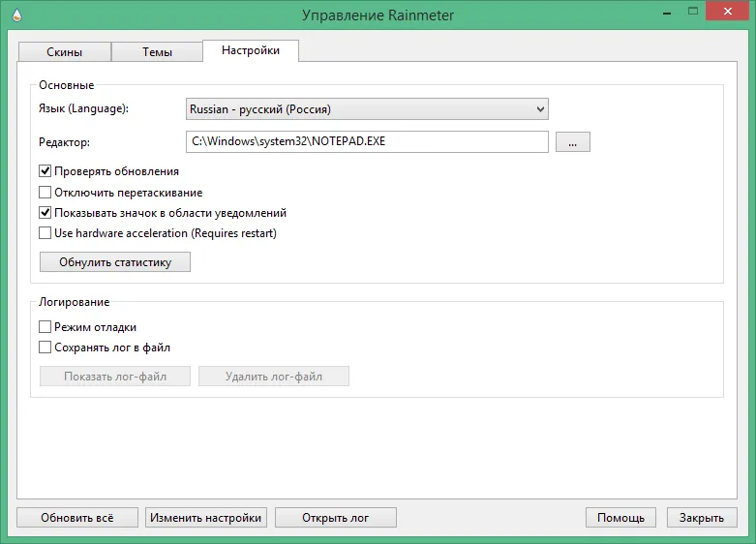
Task: Click into the Редактор path field
Action: 367,141
